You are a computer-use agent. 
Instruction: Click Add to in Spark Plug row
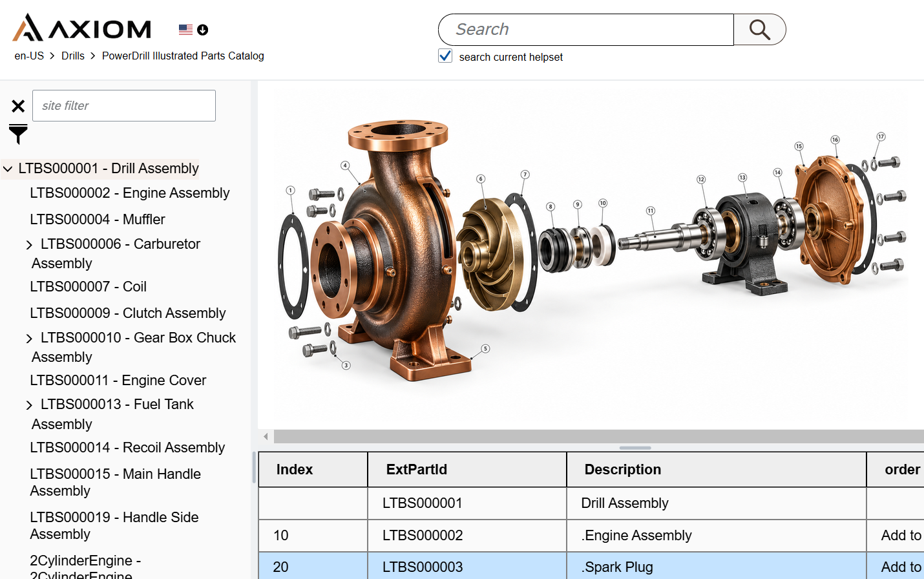[901, 567]
